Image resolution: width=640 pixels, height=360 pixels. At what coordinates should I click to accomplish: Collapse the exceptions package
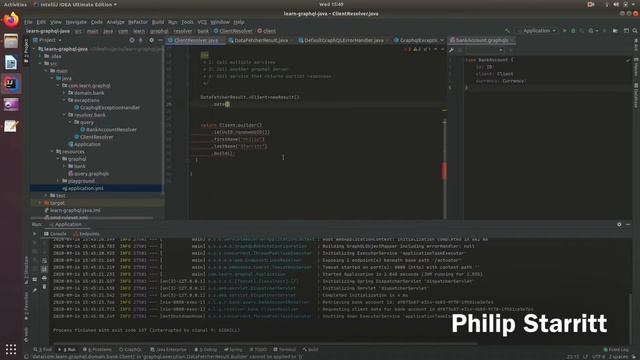coord(64,100)
